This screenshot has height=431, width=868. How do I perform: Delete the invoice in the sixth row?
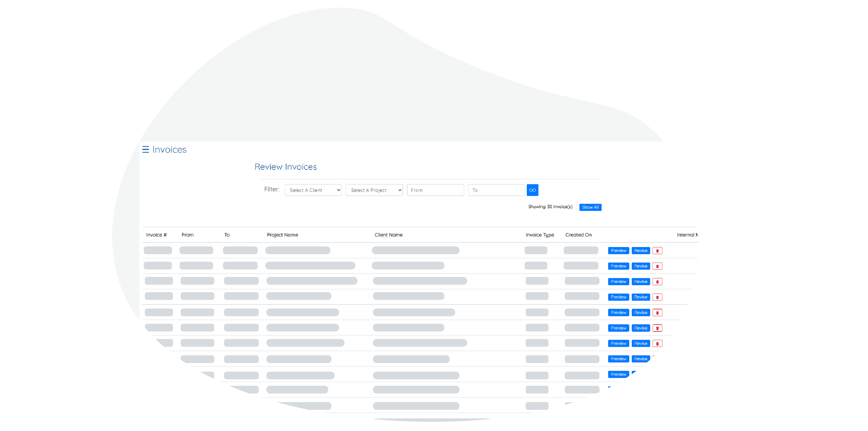(657, 328)
